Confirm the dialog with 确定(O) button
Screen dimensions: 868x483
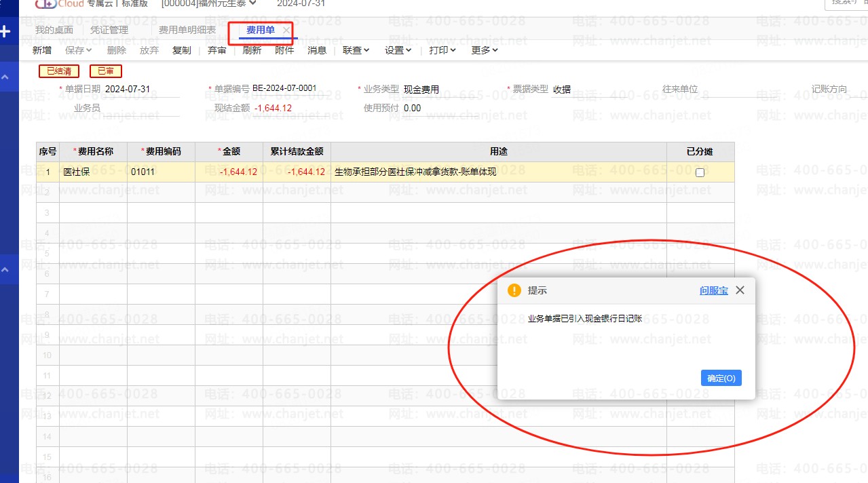point(721,378)
